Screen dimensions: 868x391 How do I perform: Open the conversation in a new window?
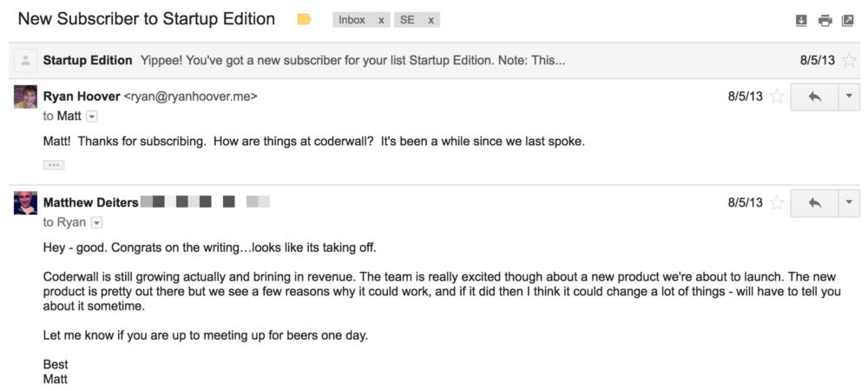click(x=847, y=21)
